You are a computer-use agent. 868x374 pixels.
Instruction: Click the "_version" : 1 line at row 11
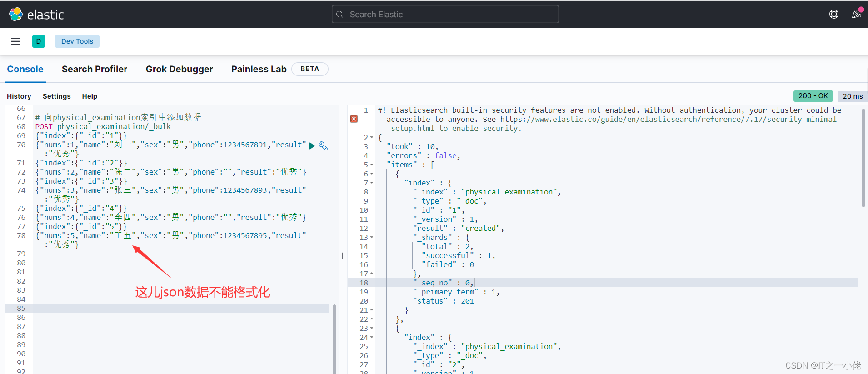(445, 219)
